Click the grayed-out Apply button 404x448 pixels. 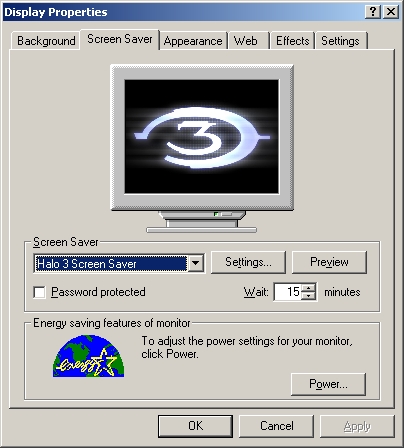tap(357, 426)
